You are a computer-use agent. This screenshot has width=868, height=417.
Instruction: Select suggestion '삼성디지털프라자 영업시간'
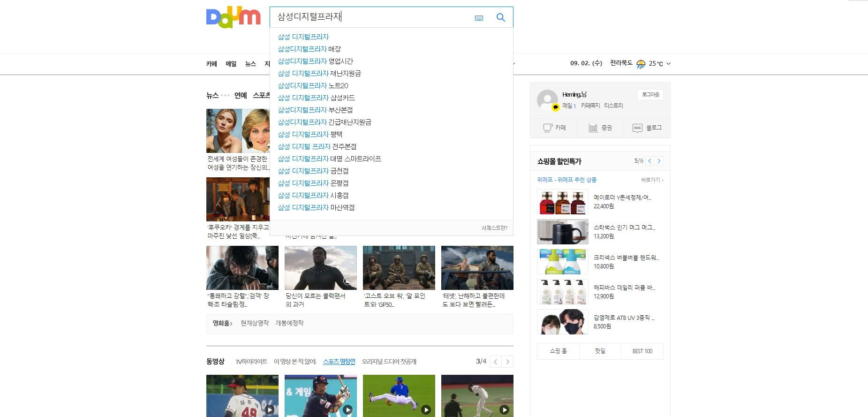tap(315, 61)
